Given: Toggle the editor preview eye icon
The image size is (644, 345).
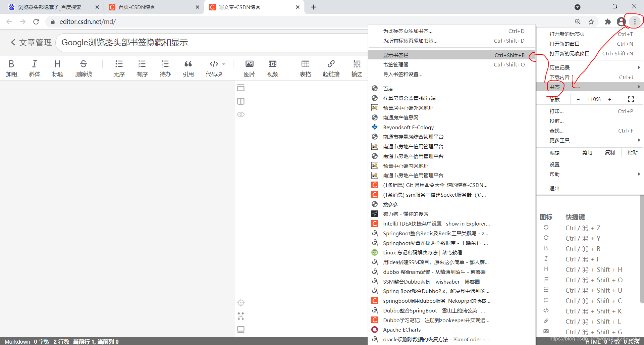Looking at the screenshot, I should coord(241,114).
